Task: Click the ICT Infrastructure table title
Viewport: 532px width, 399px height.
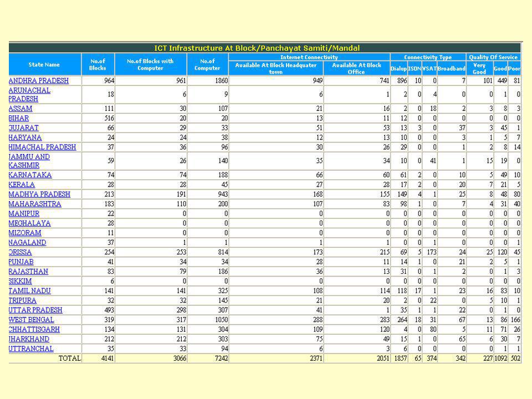Action: click(x=257, y=48)
